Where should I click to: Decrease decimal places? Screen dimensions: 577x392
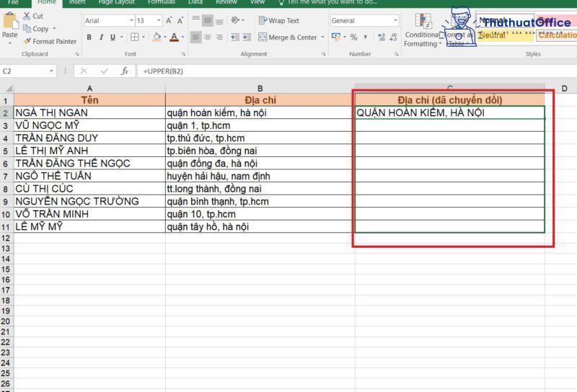tap(393, 37)
